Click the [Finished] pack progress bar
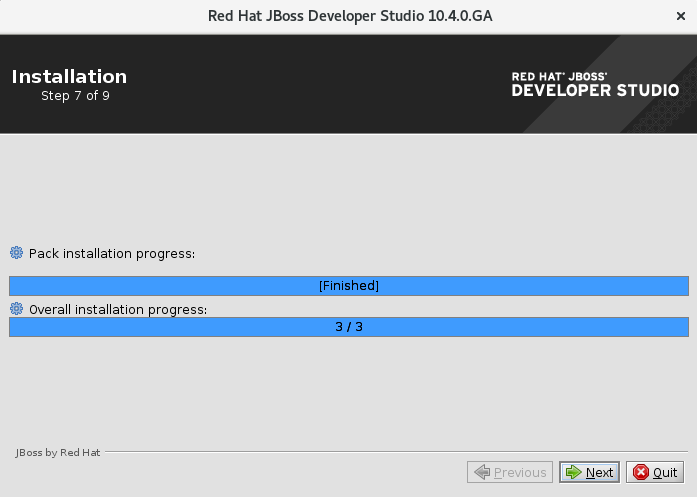This screenshot has width=697, height=497. click(349, 286)
